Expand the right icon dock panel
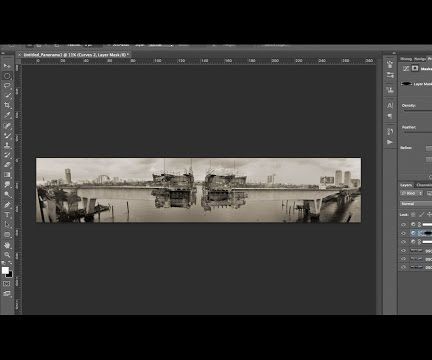This screenshot has height=360, width=432. (394, 53)
